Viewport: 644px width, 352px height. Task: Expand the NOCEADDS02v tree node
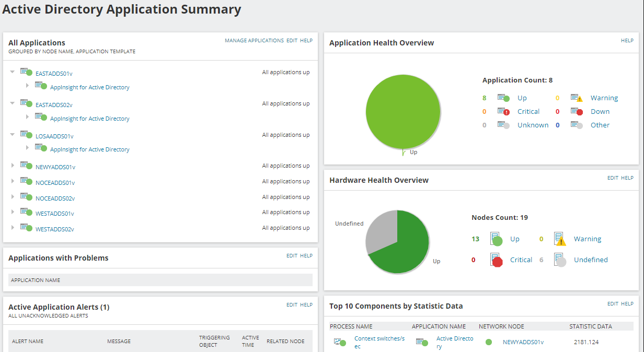(13, 197)
